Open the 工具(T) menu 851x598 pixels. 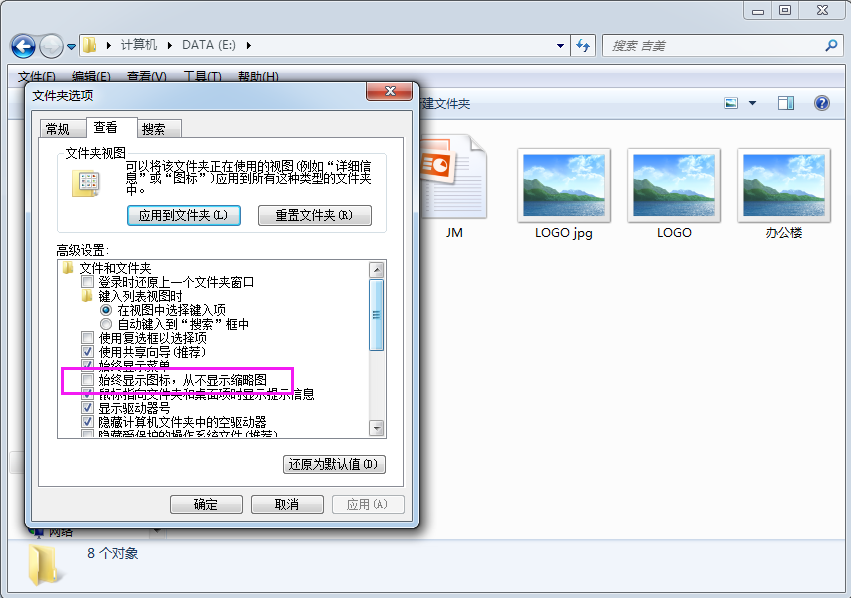click(x=202, y=76)
